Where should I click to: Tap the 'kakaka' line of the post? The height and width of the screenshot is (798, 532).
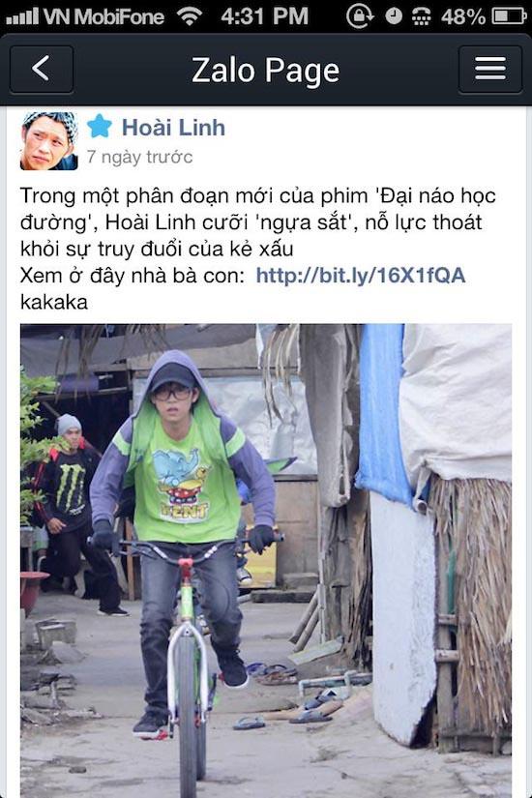click(54, 302)
